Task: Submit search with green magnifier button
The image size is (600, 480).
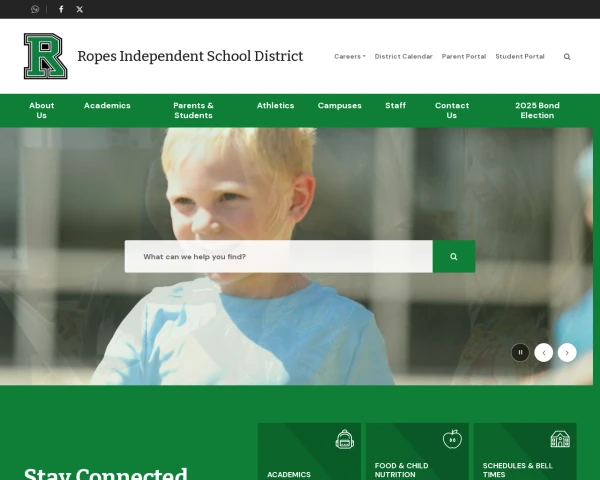Action: pos(454,256)
